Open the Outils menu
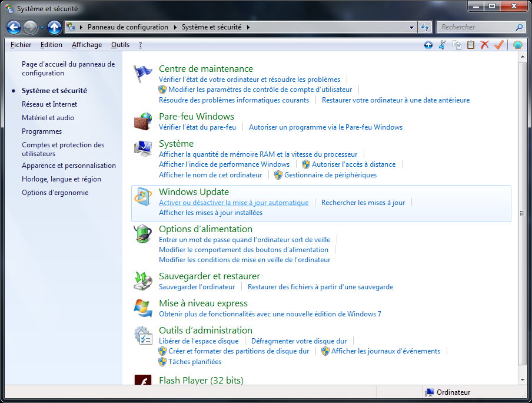 pos(121,45)
